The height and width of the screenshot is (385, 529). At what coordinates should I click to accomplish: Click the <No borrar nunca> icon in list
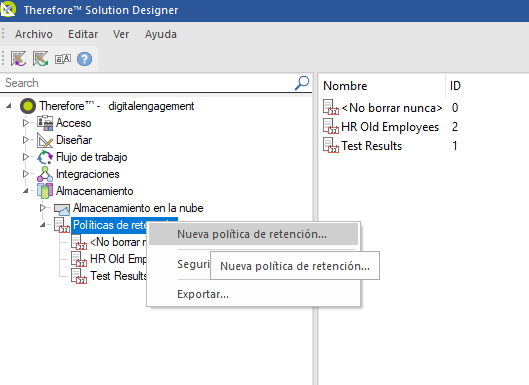tap(331, 108)
